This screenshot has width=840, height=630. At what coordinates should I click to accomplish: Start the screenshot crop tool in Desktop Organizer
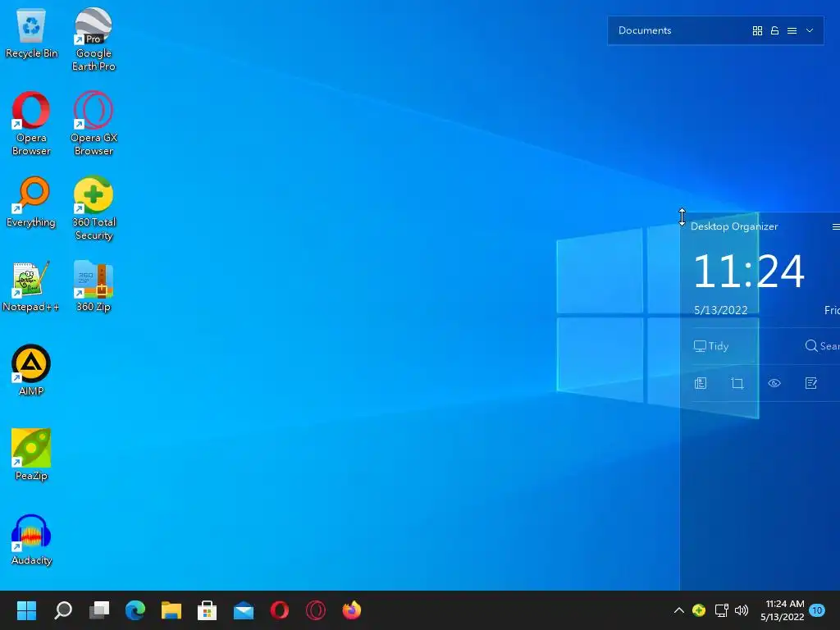[737, 383]
